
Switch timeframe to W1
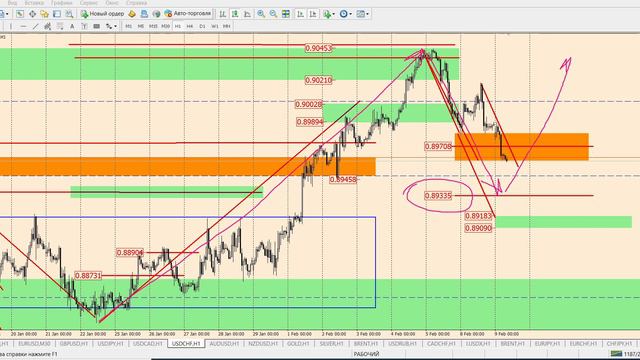click(215, 27)
